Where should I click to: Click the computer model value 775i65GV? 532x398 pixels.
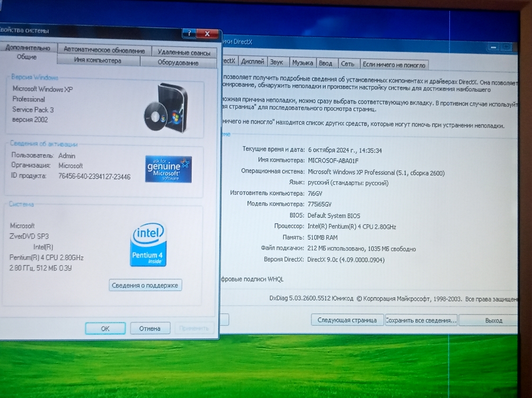pos(320,204)
